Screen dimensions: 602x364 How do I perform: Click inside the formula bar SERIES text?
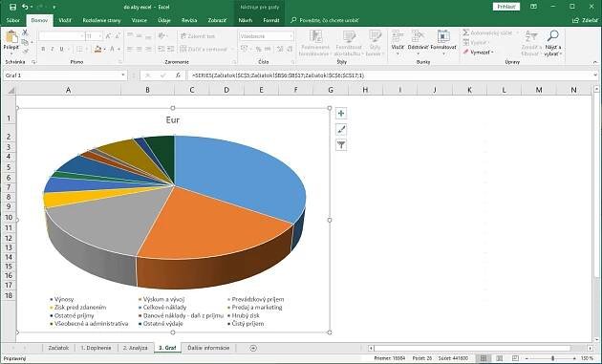click(277, 75)
